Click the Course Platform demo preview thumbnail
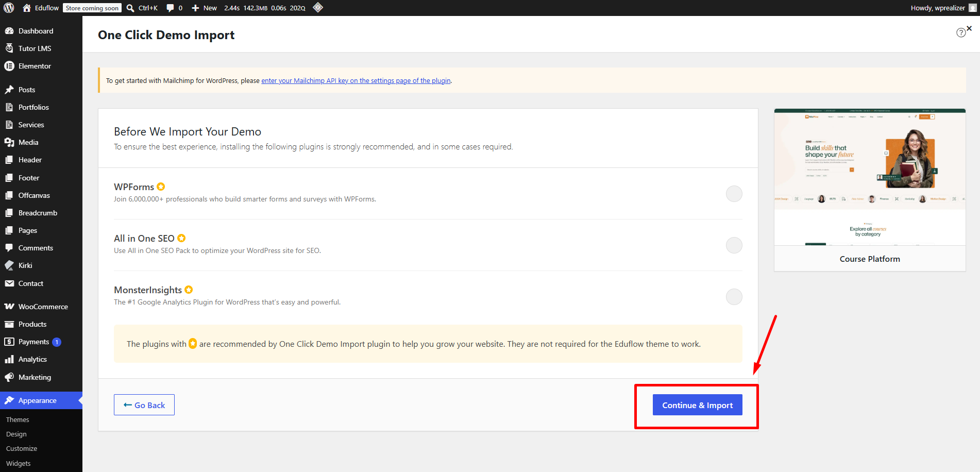This screenshot has height=472, width=980. [870, 177]
